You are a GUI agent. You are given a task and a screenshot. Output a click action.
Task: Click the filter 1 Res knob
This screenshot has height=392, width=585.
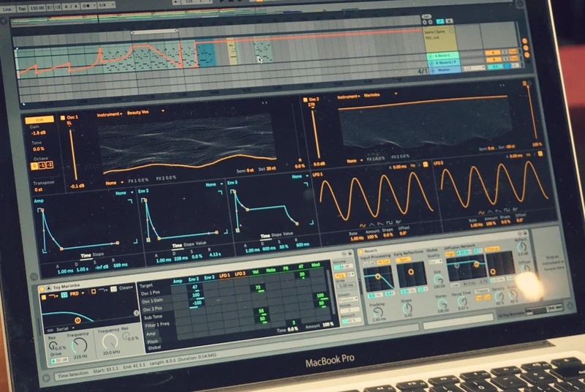pos(53,346)
